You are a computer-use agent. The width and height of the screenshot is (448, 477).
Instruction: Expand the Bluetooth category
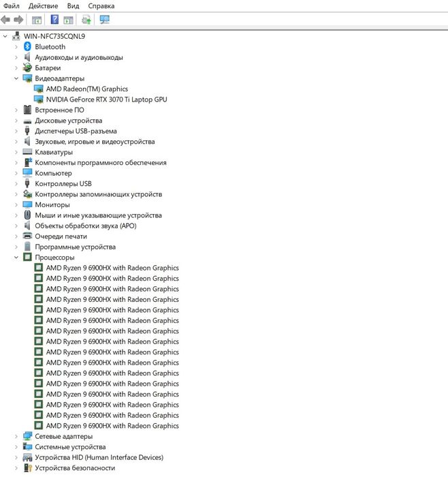click(x=16, y=47)
